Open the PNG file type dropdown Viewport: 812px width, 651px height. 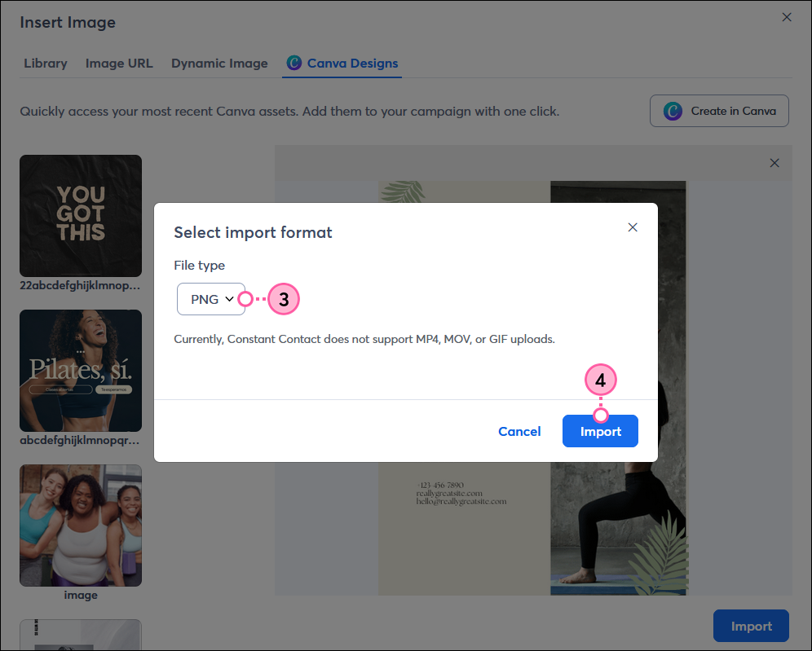click(211, 299)
